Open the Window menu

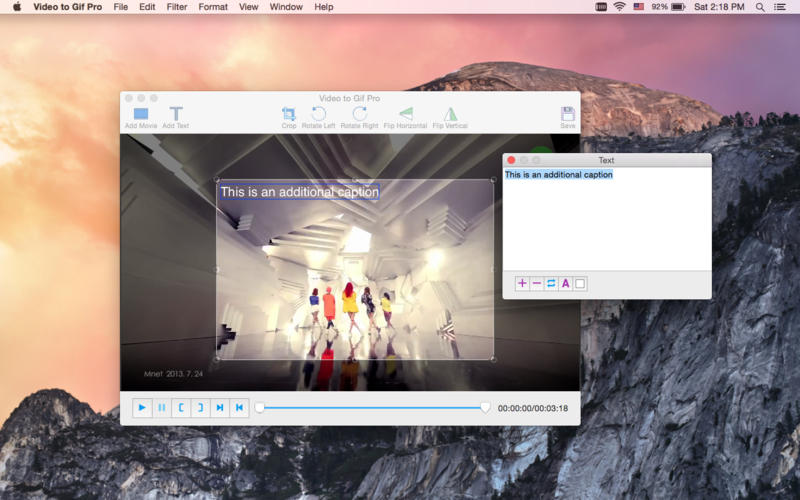[x=286, y=7]
